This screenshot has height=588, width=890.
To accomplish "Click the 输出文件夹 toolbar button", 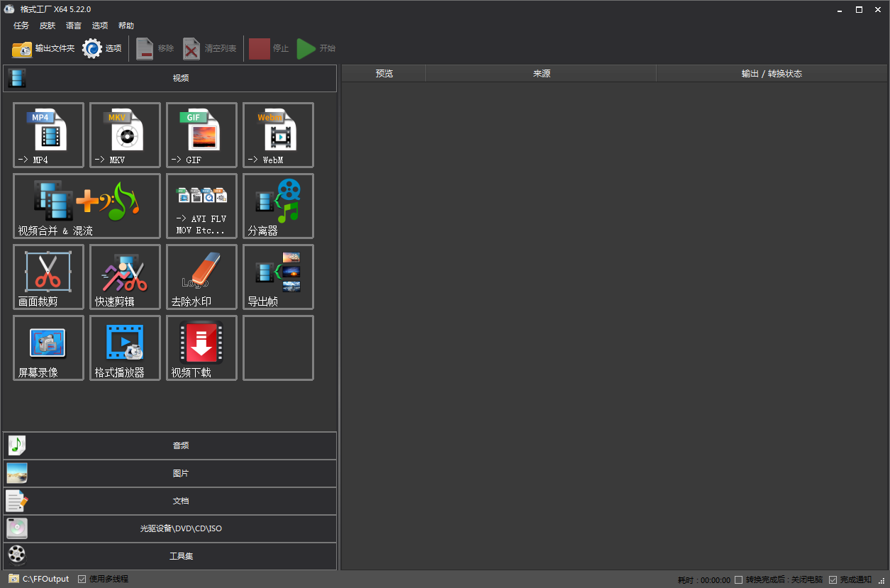I will (x=43, y=48).
